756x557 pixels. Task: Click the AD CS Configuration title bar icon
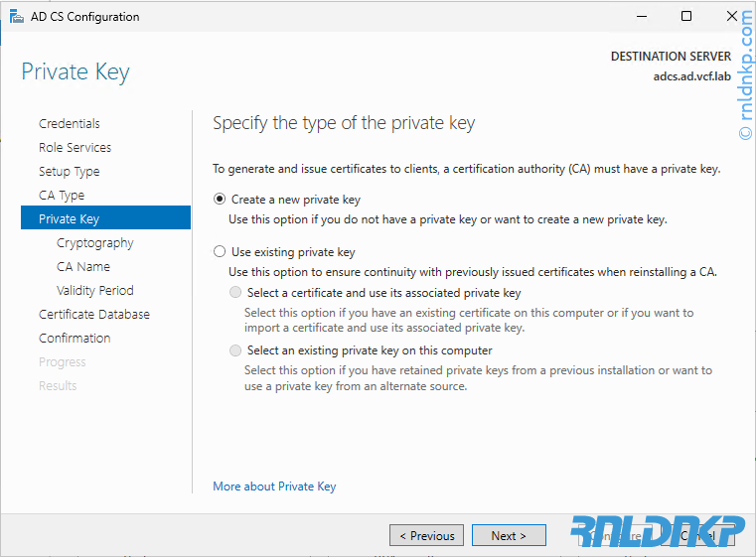point(16,16)
